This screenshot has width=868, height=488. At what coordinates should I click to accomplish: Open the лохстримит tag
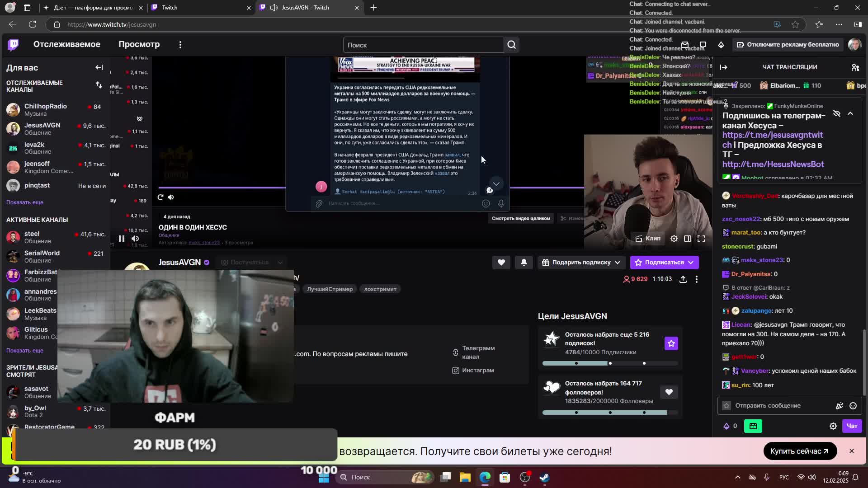point(380,289)
